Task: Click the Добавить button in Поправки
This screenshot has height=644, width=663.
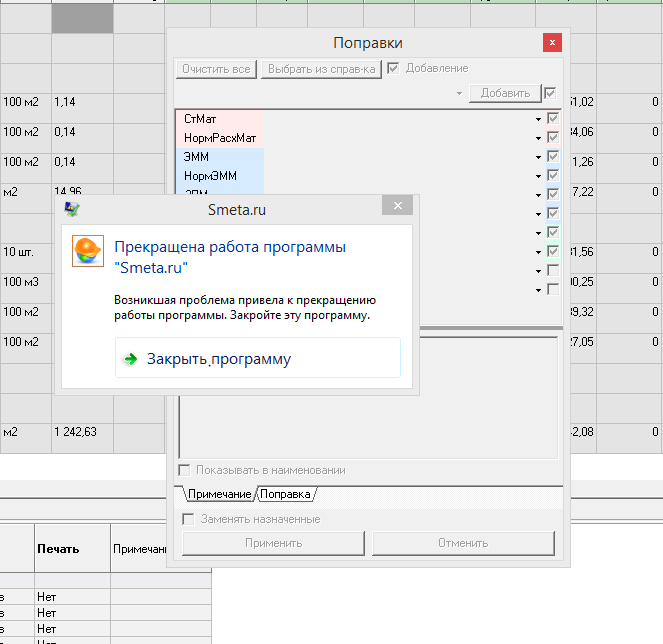Action: (x=505, y=93)
